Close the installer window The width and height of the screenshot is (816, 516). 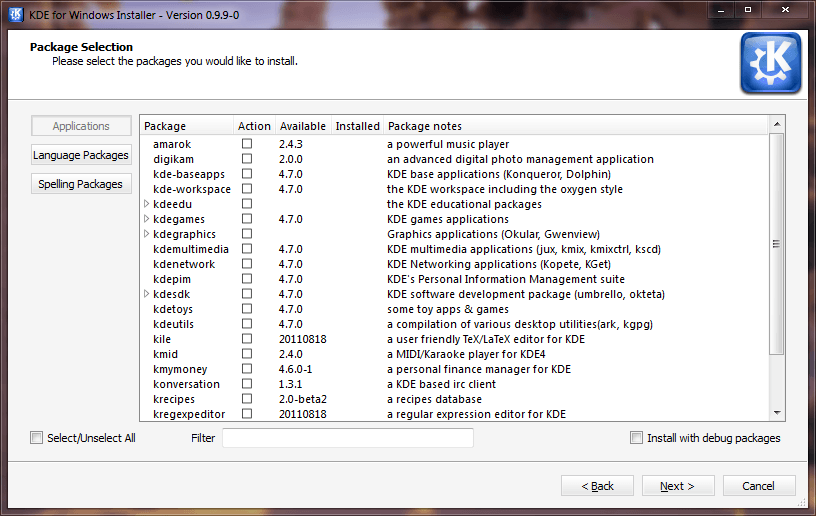(785, 10)
